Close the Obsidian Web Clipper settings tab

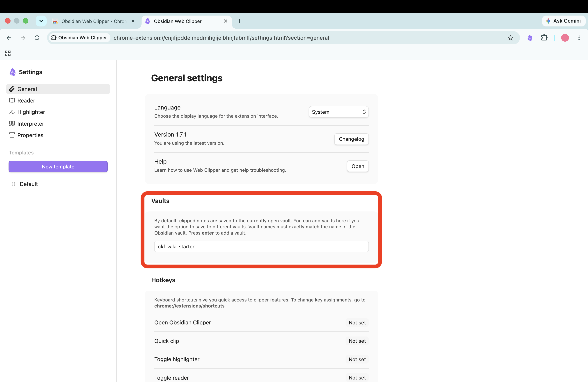226,21
